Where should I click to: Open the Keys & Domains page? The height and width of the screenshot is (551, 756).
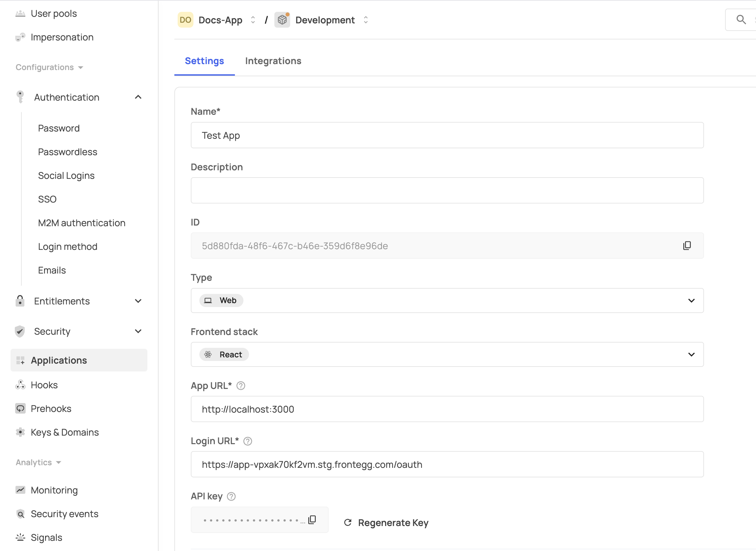(x=65, y=432)
